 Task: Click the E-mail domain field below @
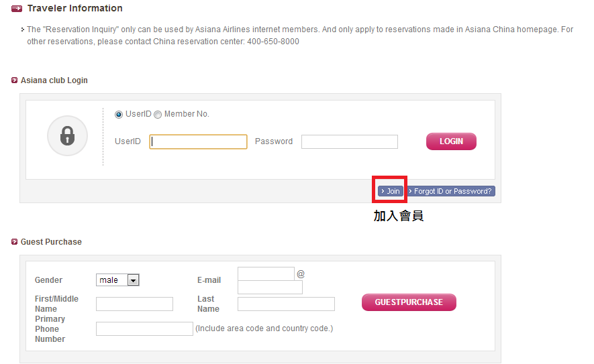click(270, 287)
